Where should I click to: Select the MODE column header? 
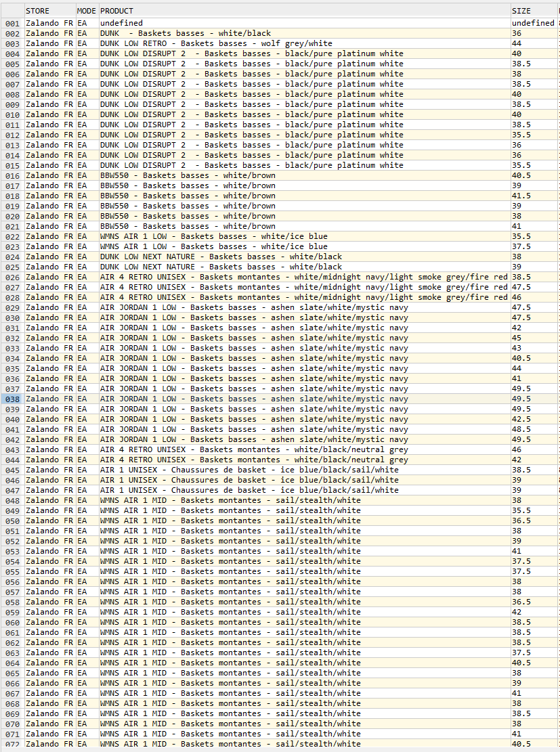coord(87,11)
